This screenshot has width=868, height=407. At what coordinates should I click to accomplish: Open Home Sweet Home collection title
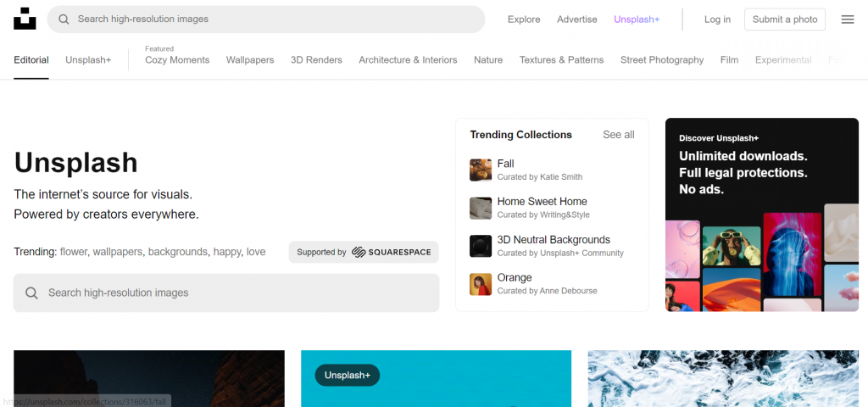pyautogui.click(x=542, y=202)
